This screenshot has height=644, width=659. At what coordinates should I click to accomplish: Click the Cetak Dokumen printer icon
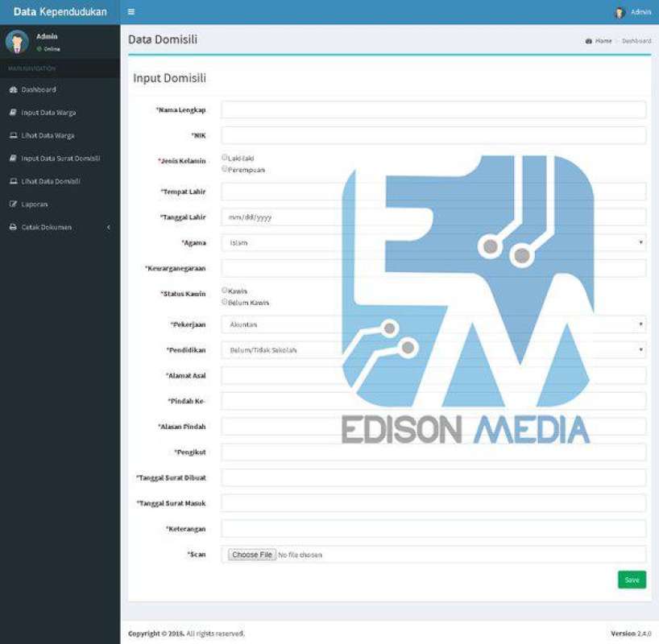[13, 227]
